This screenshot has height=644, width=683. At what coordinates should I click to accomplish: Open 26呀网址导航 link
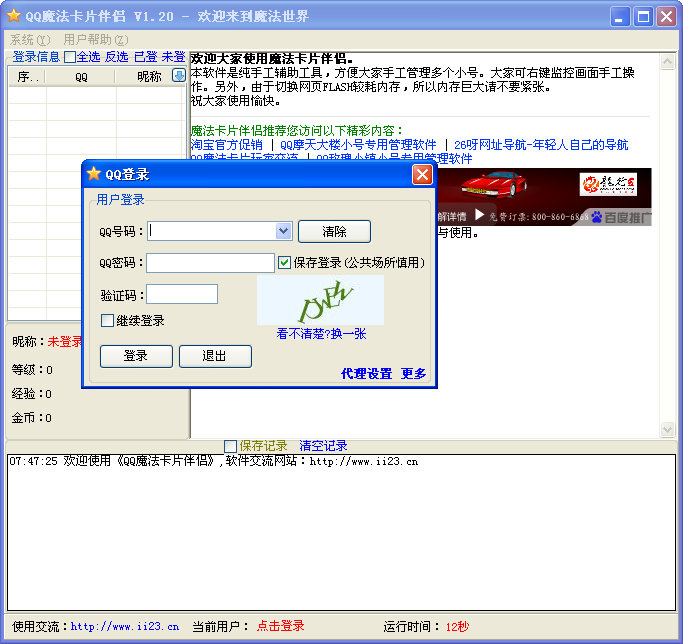[541, 145]
